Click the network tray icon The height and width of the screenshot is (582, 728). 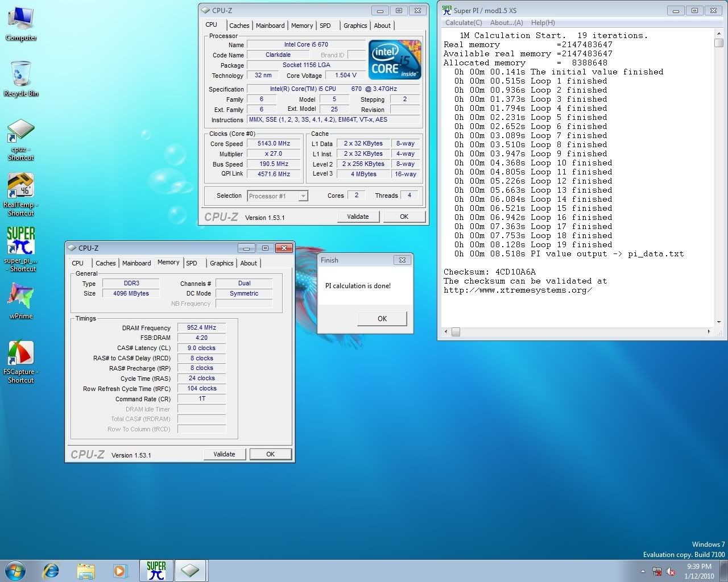pyautogui.click(x=657, y=571)
